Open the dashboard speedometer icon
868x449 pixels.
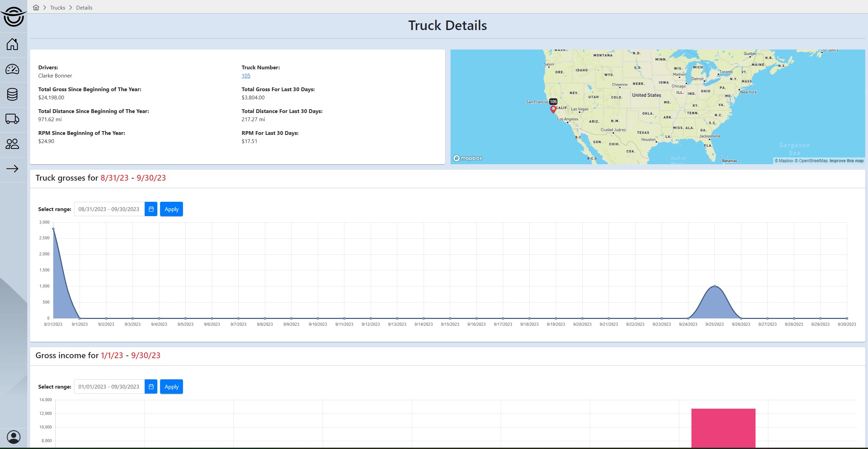pos(12,69)
